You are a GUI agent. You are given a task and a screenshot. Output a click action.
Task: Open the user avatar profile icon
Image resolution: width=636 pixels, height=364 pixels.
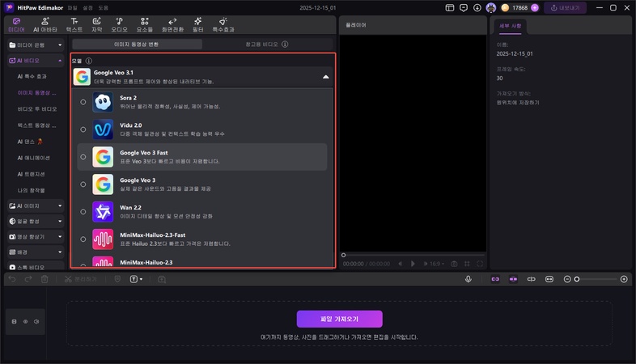coord(491,8)
